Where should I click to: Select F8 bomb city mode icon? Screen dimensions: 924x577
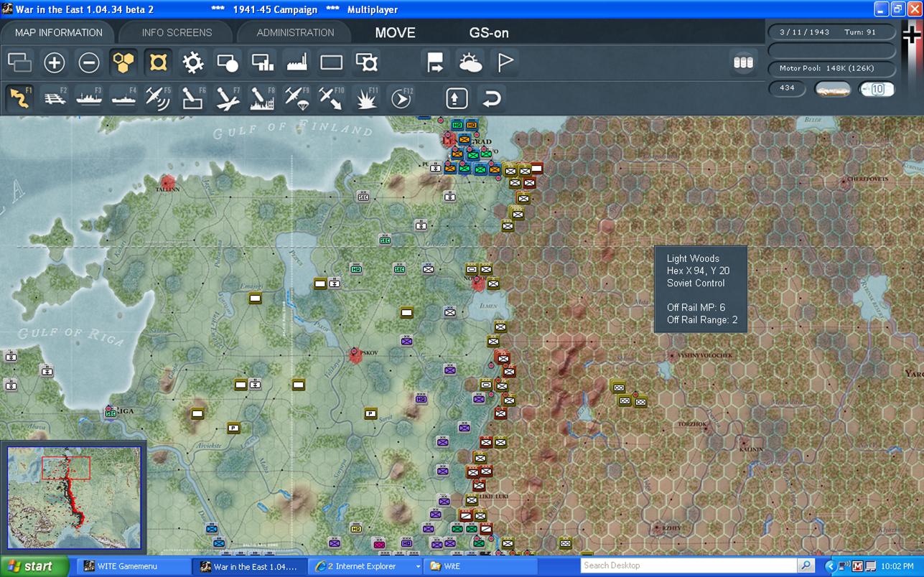(x=262, y=98)
